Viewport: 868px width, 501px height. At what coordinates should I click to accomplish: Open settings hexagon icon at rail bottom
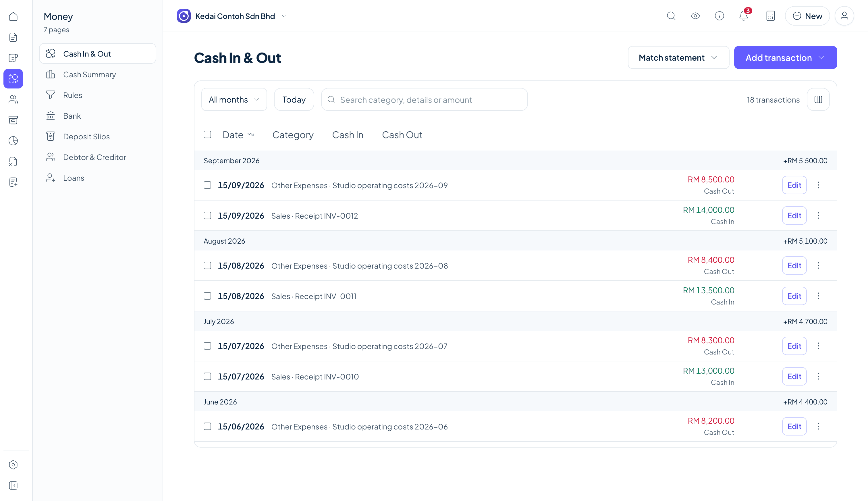pyautogui.click(x=13, y=465)
